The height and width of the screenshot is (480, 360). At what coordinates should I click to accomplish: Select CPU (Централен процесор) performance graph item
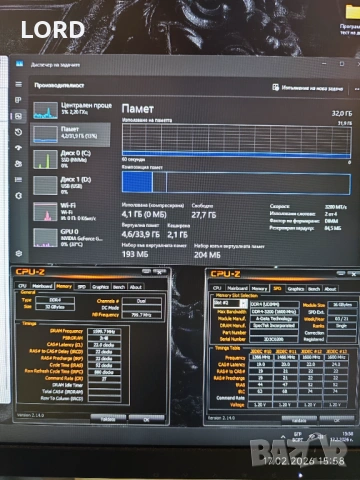click(72, 110)
